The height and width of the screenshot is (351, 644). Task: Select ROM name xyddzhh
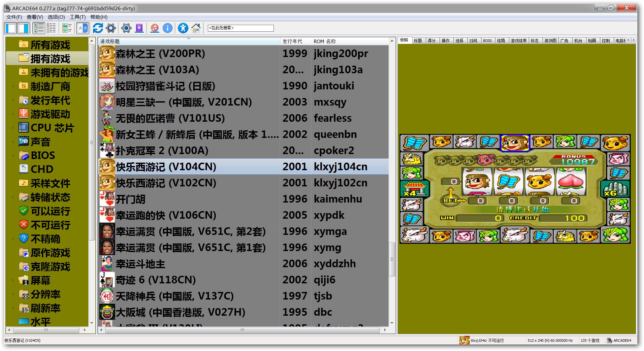335,264
